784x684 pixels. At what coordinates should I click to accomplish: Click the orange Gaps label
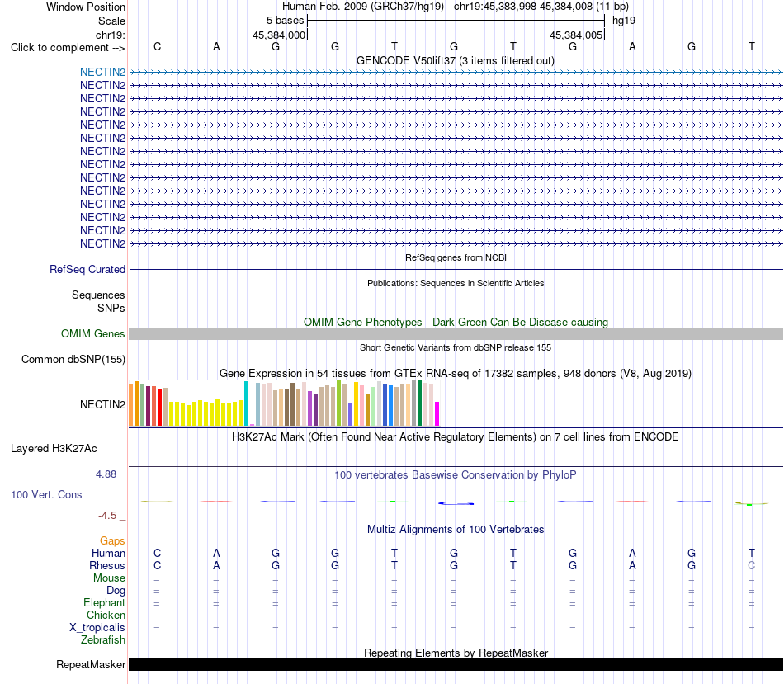112,541
